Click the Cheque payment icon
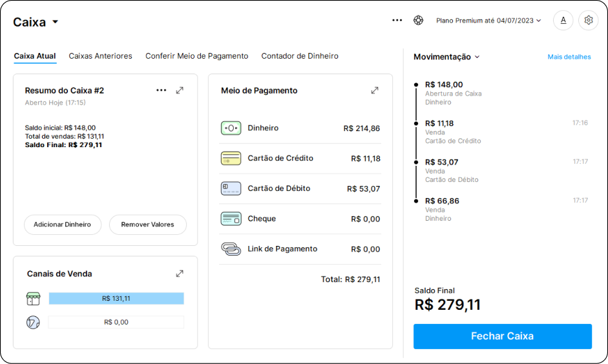 [x=231, y=219]
